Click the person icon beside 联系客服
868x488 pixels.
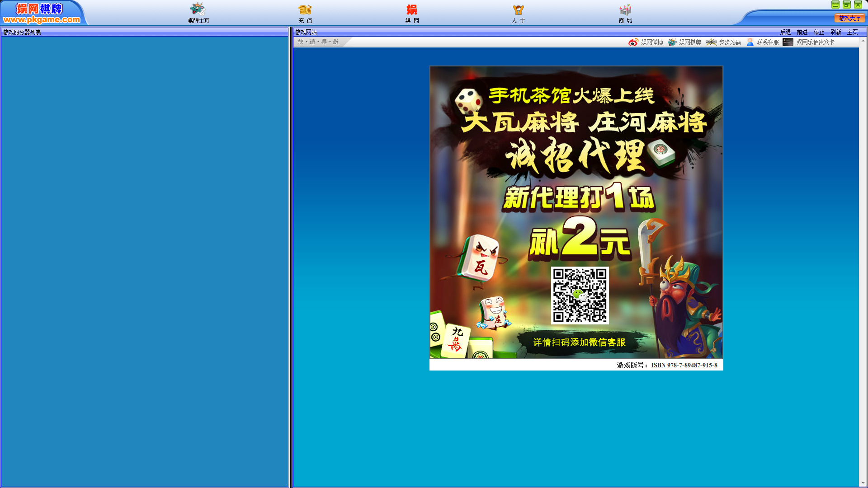click(x=750, y=42)
